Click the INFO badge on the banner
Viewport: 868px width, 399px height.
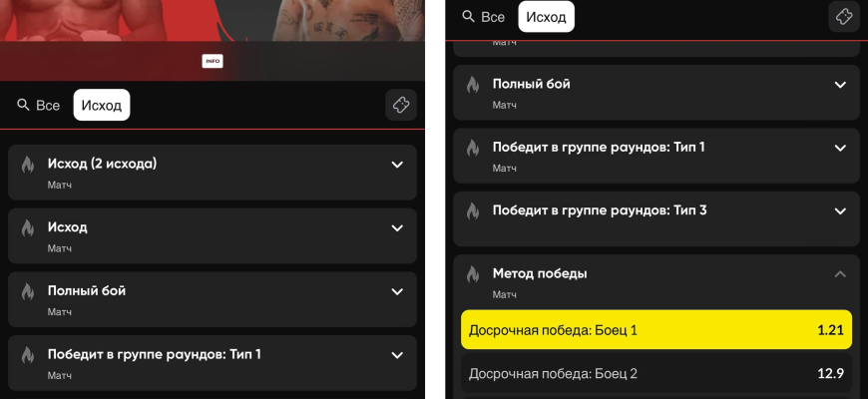213,61
